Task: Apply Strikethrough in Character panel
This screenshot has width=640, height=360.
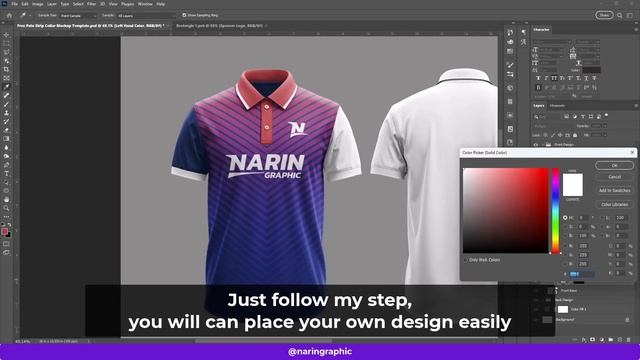Action: point(594,78)
